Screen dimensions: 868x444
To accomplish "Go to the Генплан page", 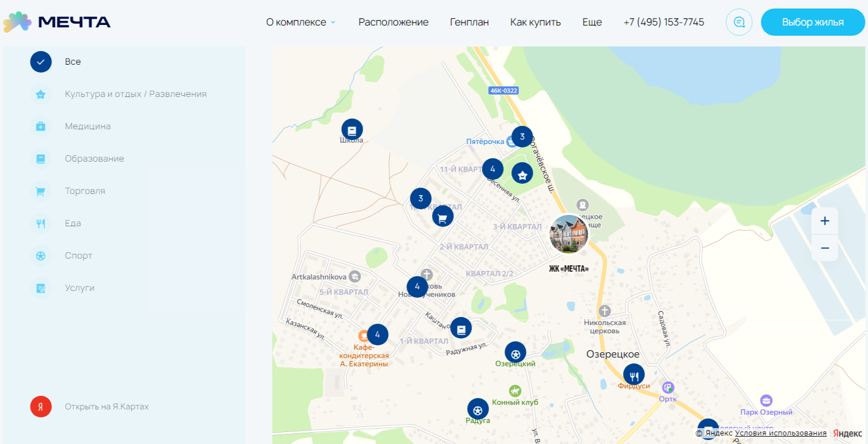I will (x=469, y=23).
